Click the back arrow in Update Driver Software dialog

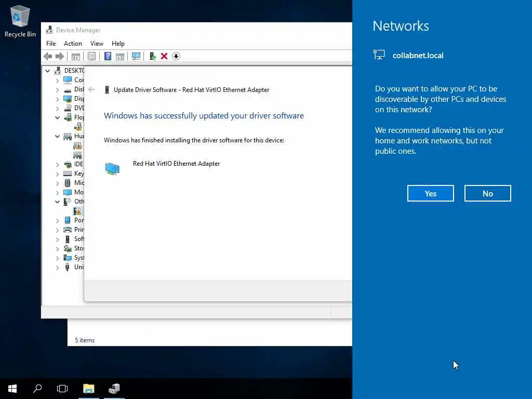91,89
